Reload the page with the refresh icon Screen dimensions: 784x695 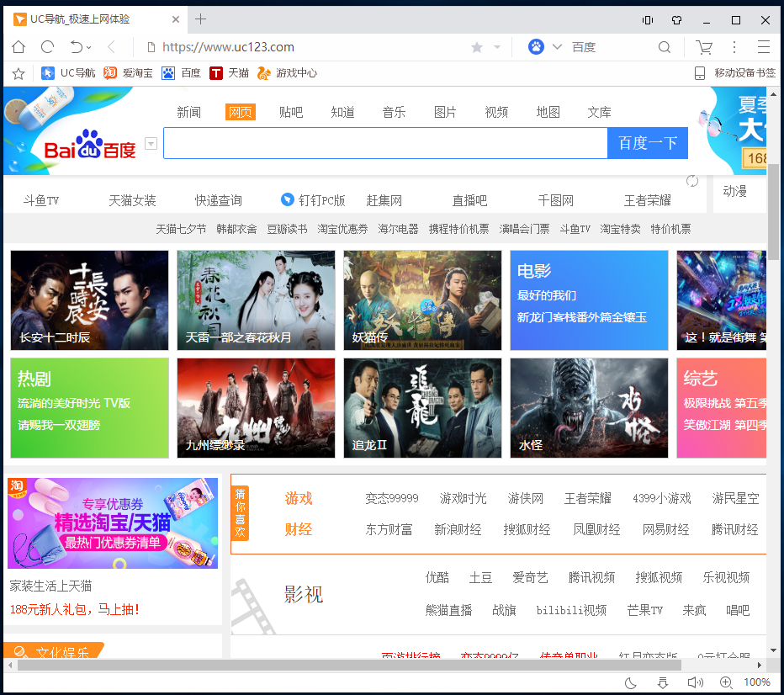[x=47, y=47]
